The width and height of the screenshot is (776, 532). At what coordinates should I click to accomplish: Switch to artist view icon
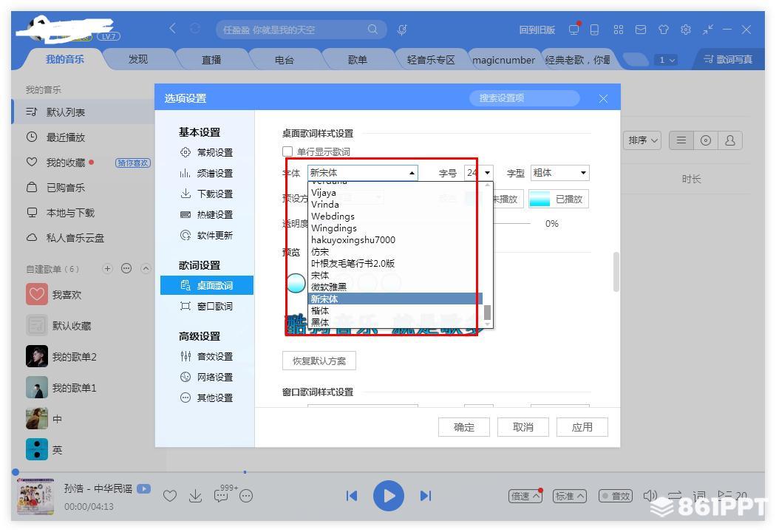730,140
